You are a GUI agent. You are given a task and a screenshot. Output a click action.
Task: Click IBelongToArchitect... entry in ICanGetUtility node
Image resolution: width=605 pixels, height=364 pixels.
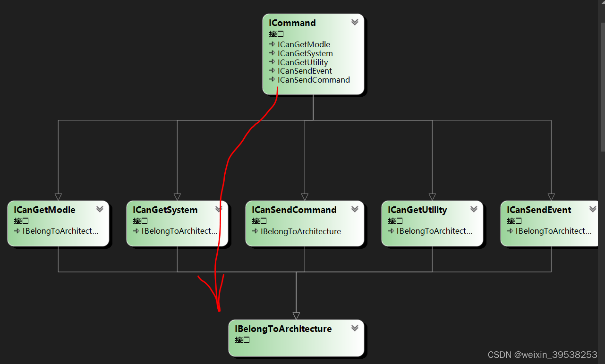(x=435, y=231)
